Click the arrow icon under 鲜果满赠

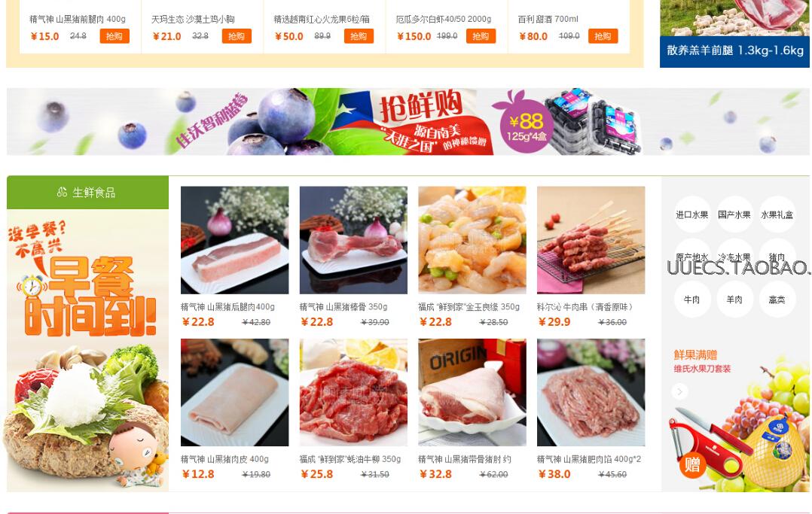click(x=680, y=391)
